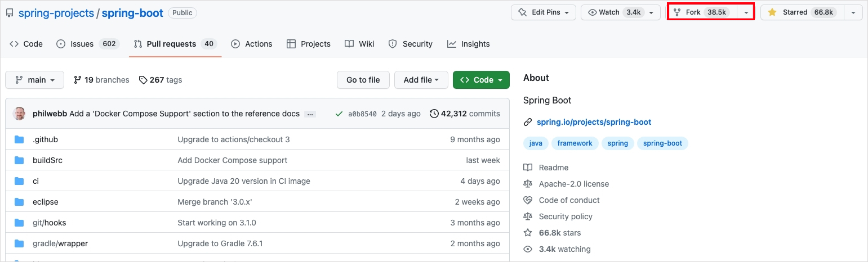Open spring.io/projects/spring-boot link
Screen dimensions: 868x262
(x=594, y=122)
